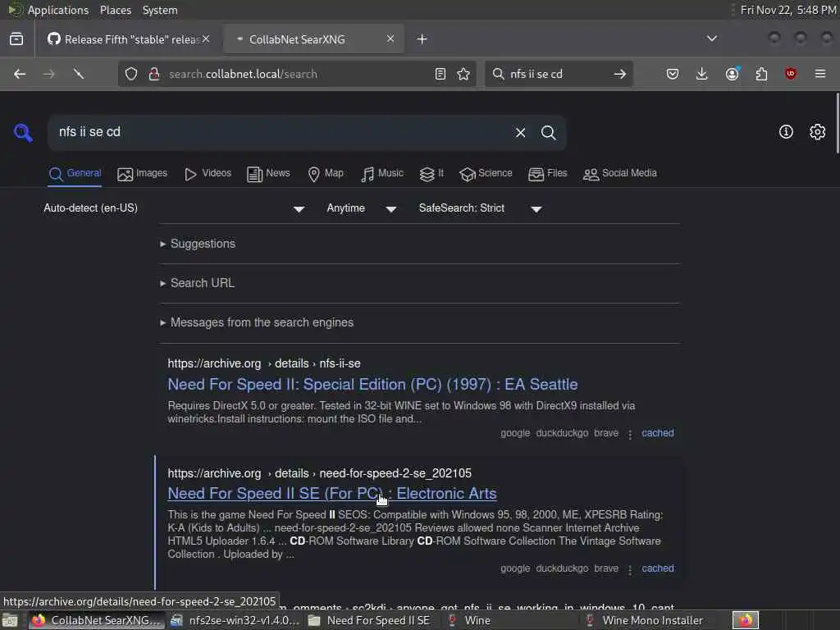The image size is (840, 630).
Task: Click the panel clock Fri Nov 22
Action: coord(788,10)
